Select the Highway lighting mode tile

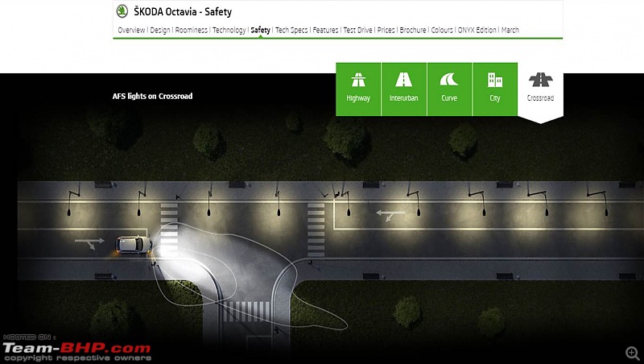pos(358,89)
